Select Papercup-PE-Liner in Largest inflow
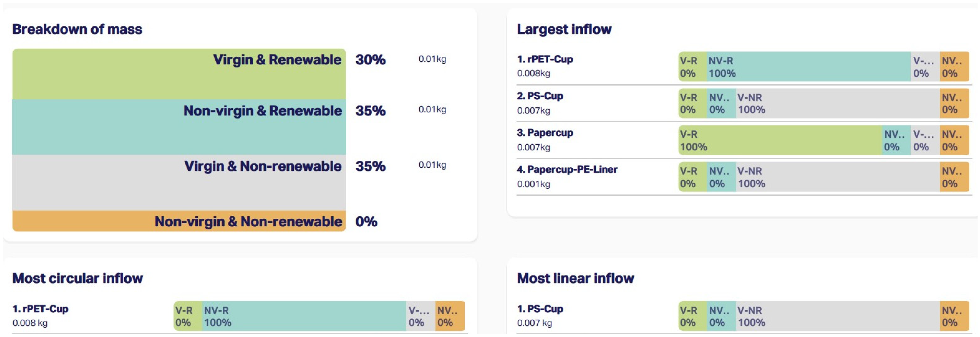 pos(567,170)
